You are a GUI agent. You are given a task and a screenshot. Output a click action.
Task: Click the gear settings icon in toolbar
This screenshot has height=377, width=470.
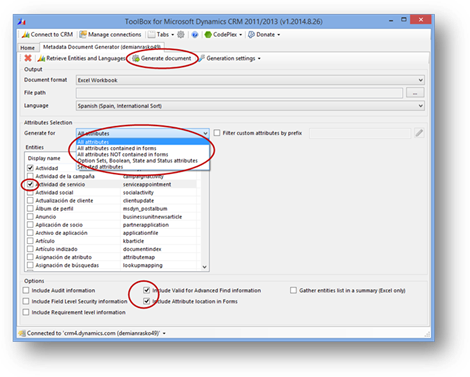tap(181, 34)
